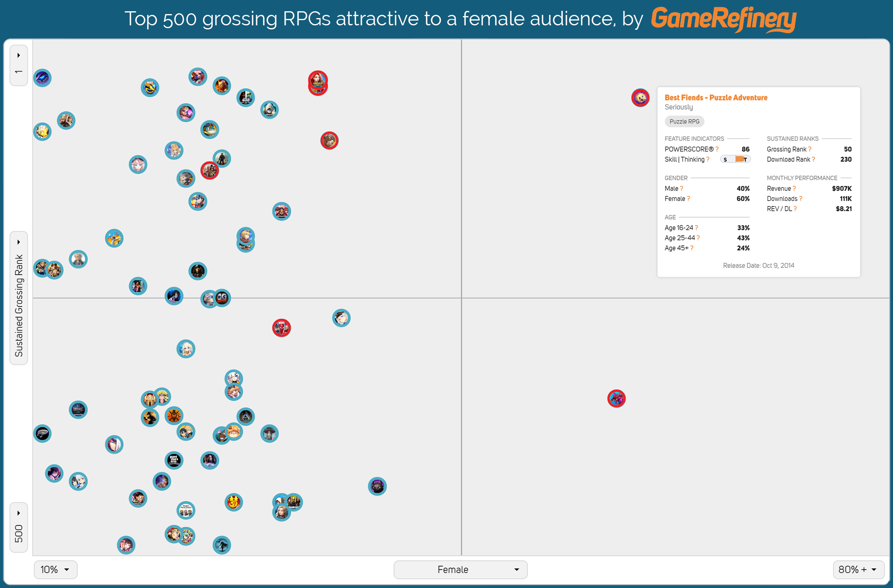The height and width of the screenshot is (588, 893).
Task: Open the 80% + maximum axis dropdown
Action: (859, 569)
